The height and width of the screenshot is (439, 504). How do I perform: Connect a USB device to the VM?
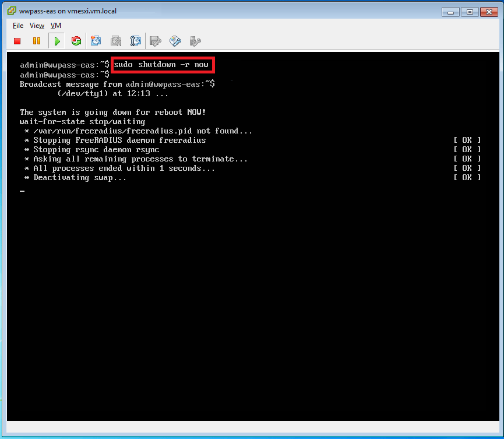point(195,41)
